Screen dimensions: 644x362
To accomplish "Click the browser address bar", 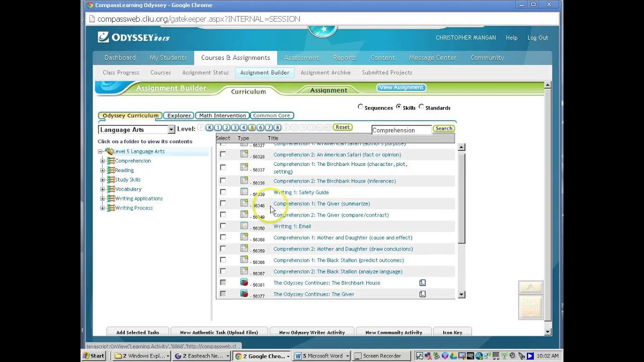I will (322, 19).
